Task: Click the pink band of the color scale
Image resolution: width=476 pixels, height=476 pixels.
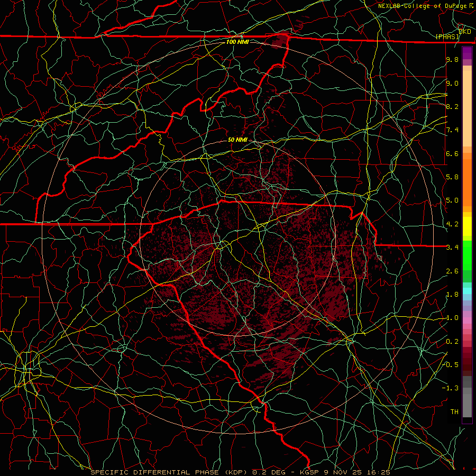Action: pos(467,321)
